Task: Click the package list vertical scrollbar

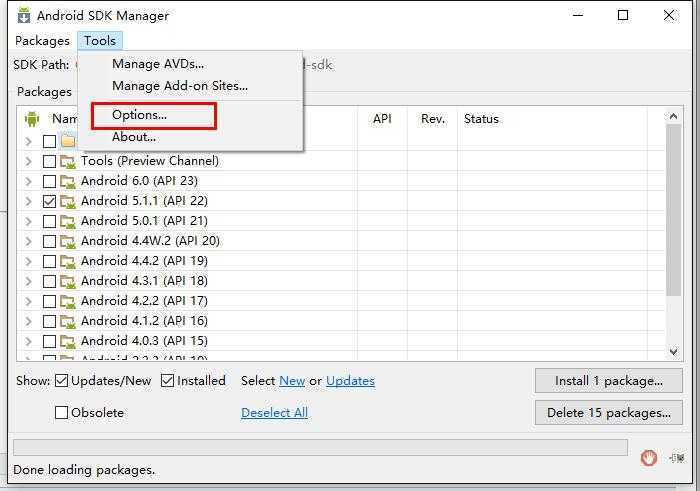Action: (x=674, y=220)
